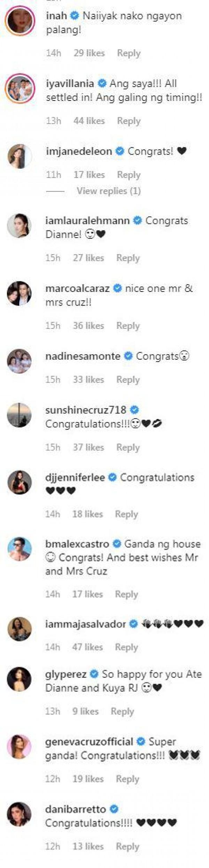Reply to inah's comment
This screenshot has height=868, width=209.
pos(129,53)
